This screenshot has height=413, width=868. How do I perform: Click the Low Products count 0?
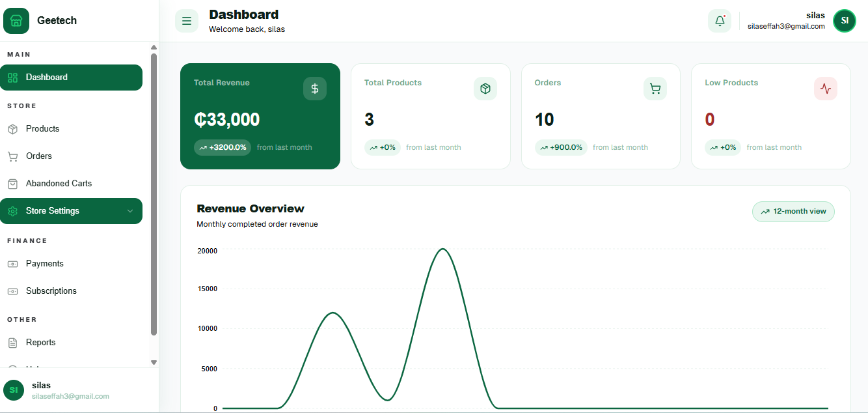pos(710,120)
